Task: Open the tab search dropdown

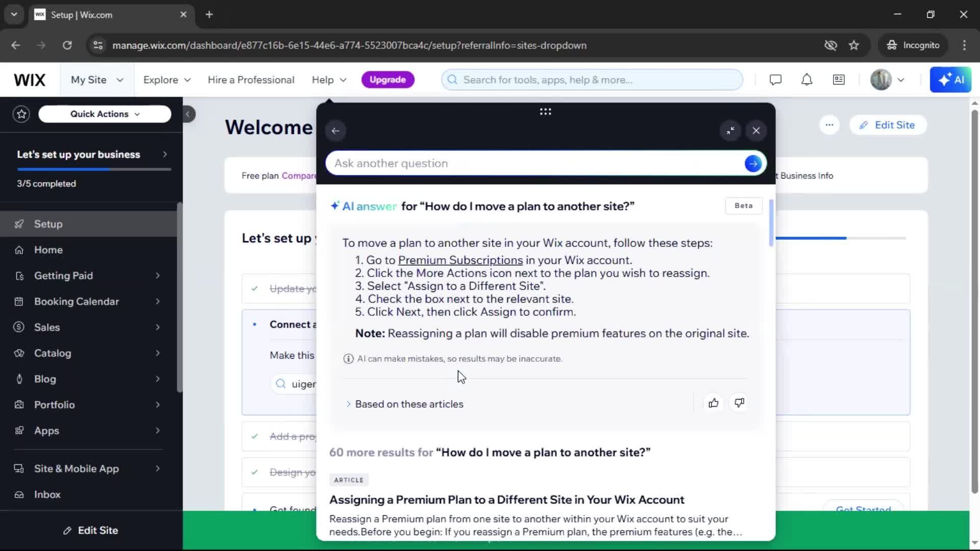Action: 14,15
